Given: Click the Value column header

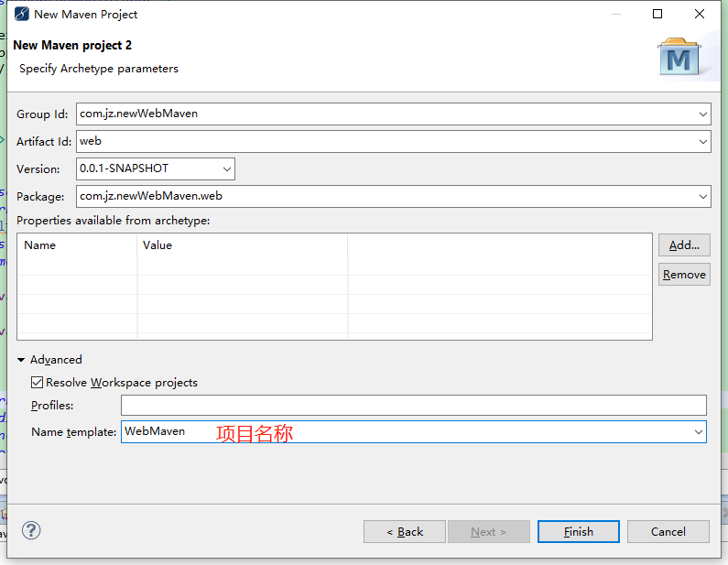Looking at the screenshot, I should point(243,245).
